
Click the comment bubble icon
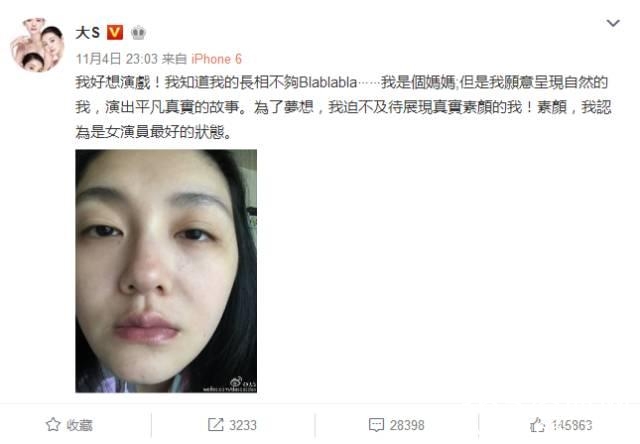tap(376, 425)
